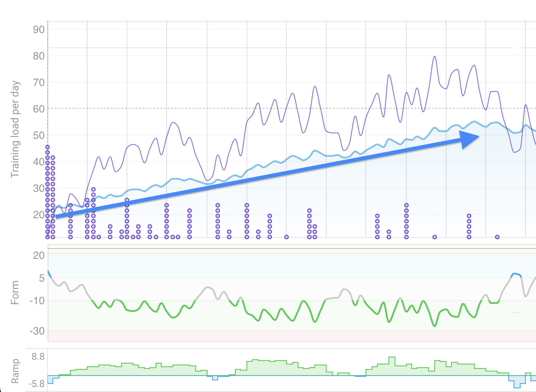The image size is (536, 392).
Task: Click the 'Ramp' panel label
Action: tap(15, 370)
